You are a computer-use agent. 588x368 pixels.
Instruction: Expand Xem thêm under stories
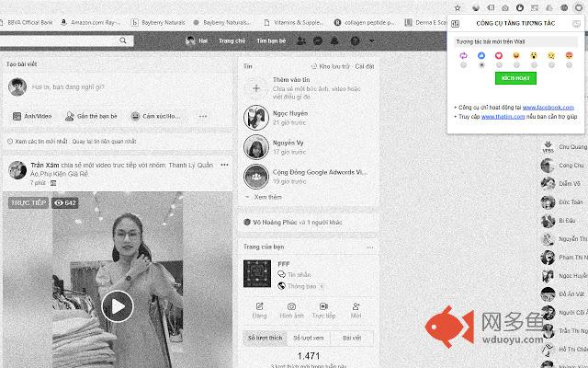[x=267, y=197]
